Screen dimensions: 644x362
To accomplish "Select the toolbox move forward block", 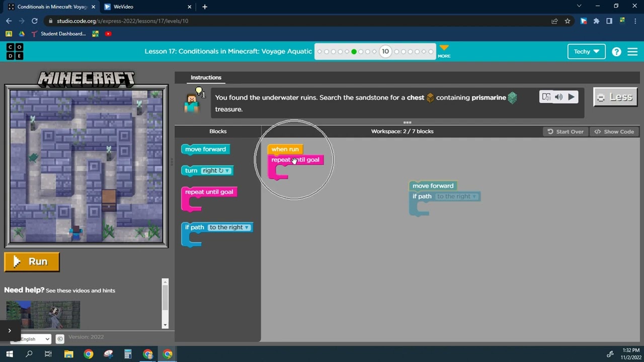I will point(205,149).
